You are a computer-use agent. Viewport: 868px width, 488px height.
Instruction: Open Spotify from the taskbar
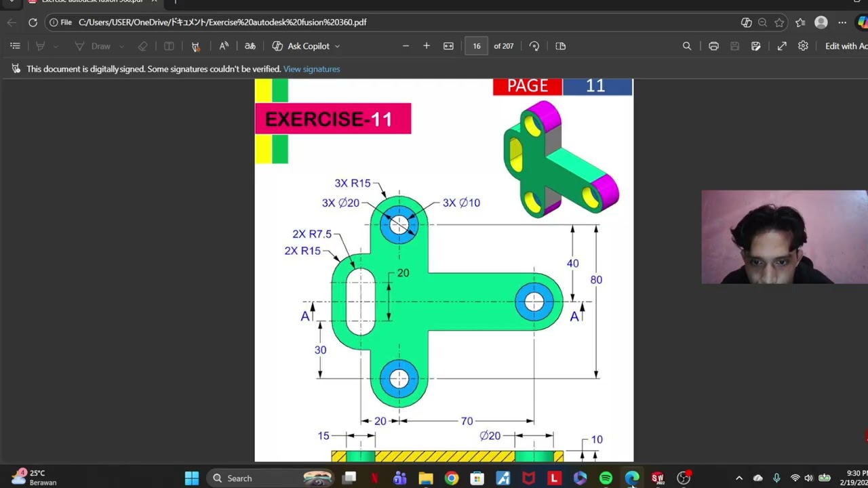pos(606,479)
